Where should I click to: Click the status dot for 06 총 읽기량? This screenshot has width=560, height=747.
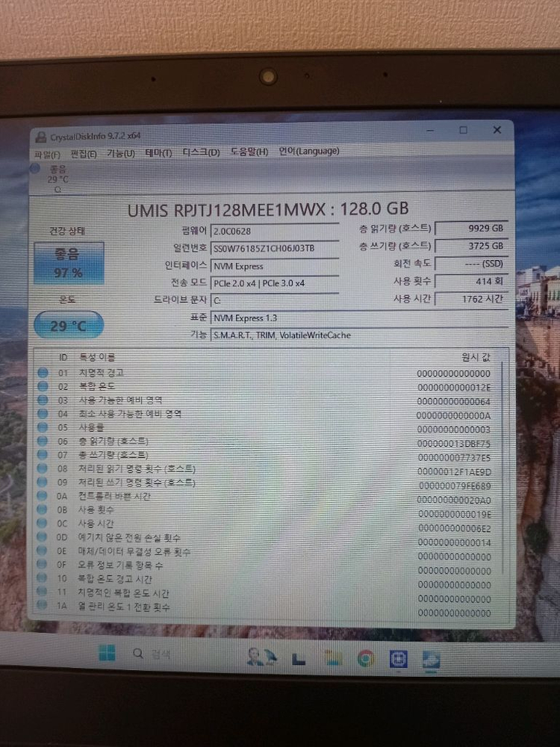coord(43,441)
